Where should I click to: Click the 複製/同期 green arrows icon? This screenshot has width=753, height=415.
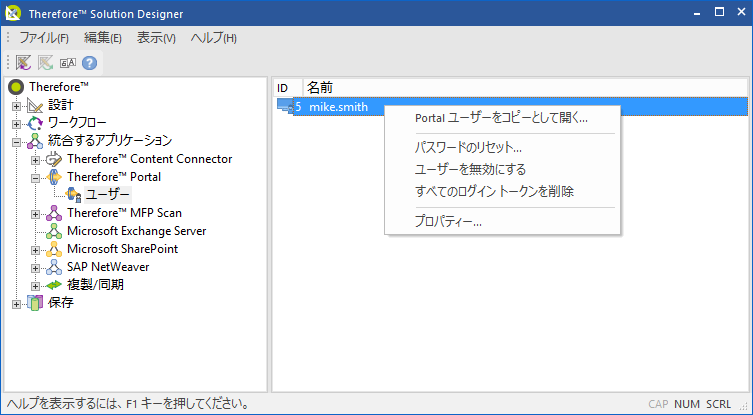tap(54, 285)
